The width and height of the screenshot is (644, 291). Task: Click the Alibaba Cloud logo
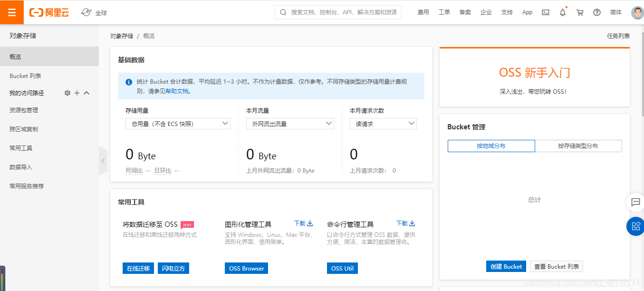[49, 13]
